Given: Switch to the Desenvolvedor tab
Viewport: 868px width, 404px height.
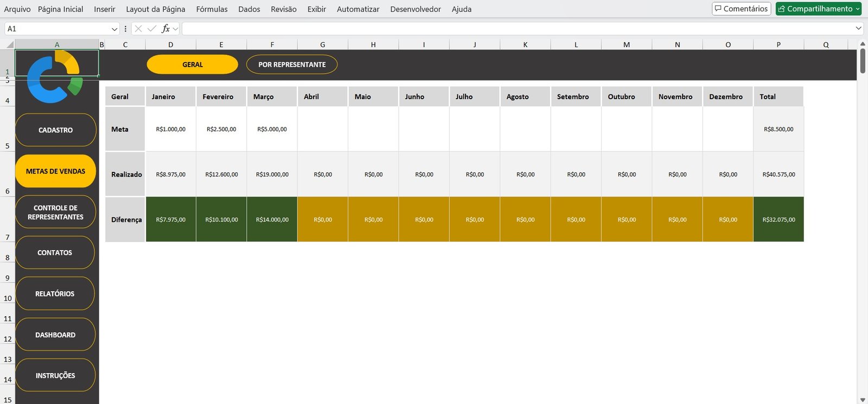Looking at the screenshot, I should coord(415,9).
